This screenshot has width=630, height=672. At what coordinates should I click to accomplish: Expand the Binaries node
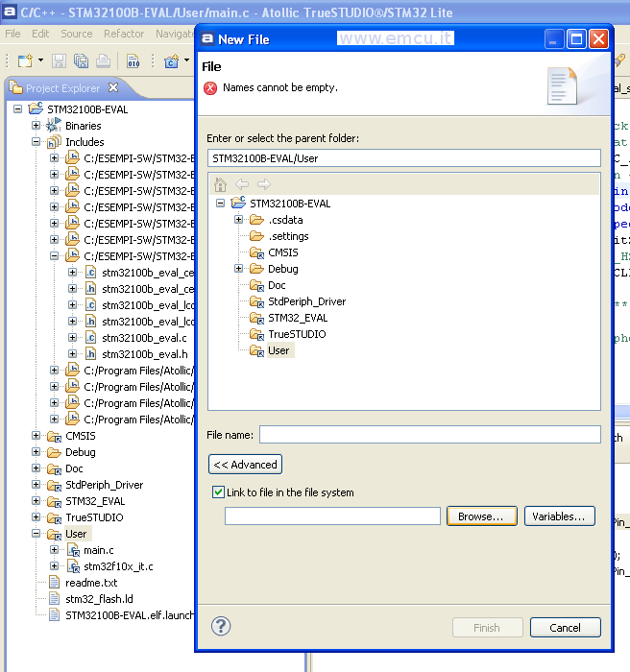coord(36,125)
